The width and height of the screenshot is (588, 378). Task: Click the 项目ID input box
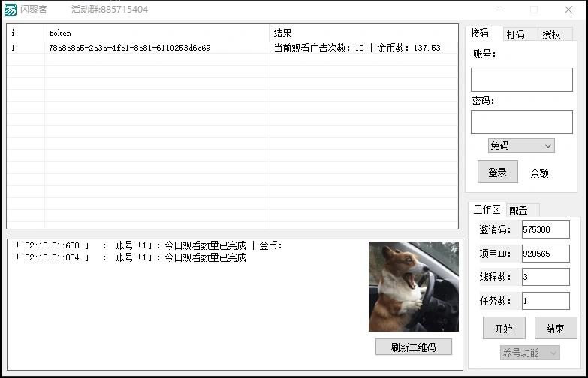(545, 253)
